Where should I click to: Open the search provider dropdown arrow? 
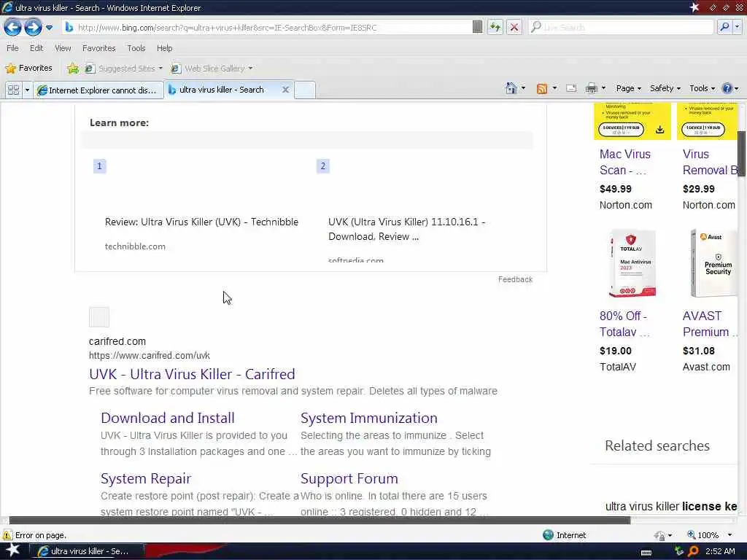(737, 27)
